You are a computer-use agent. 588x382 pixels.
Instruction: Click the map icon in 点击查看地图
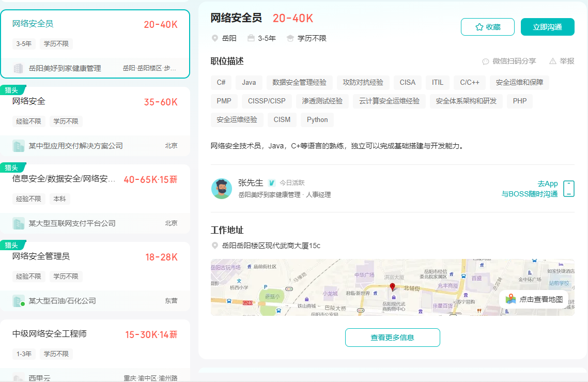(510, 299)
